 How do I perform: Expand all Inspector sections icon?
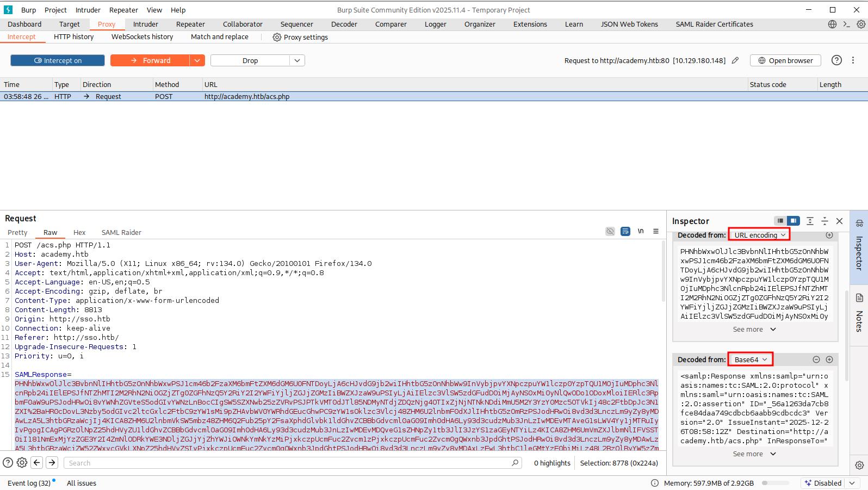click(x=810, y=221)
